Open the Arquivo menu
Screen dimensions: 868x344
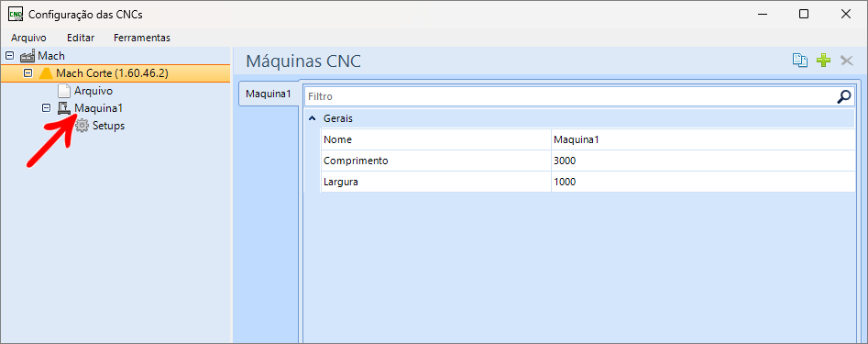pos(28,38)
